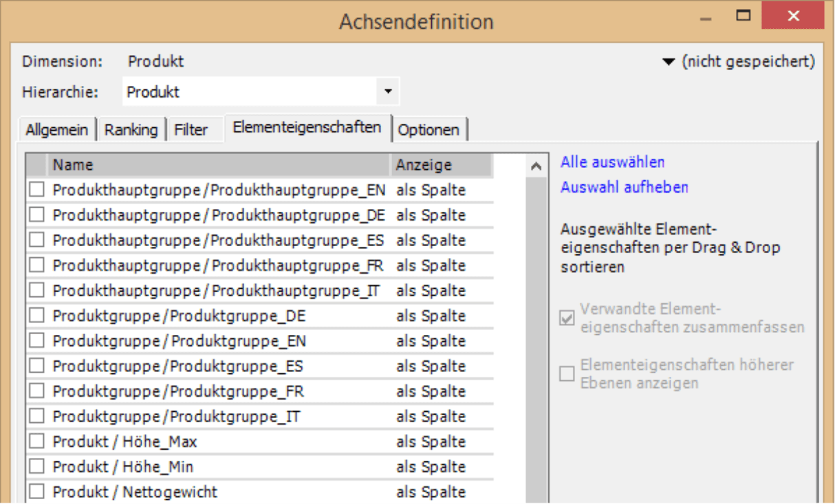Enable Elementeigenschaften höherer Ebenen anzeigen
The image size is (835, 504).
tap(567, 373)
